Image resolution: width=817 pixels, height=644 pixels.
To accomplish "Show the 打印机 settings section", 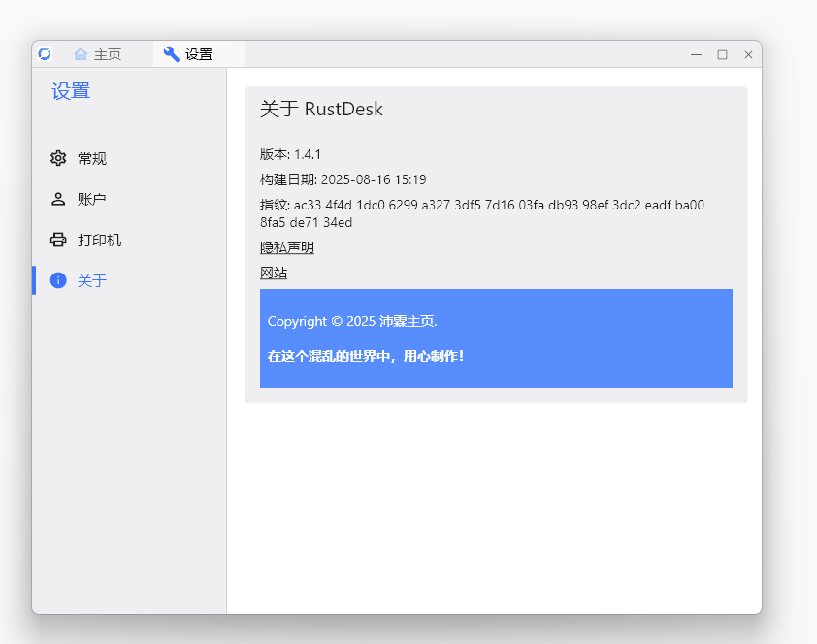I will [x=100, y=240].
